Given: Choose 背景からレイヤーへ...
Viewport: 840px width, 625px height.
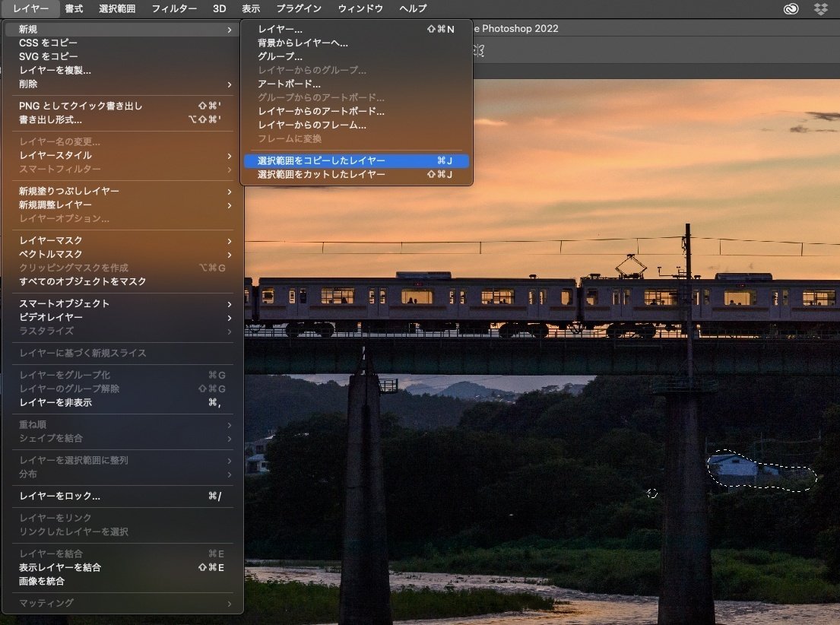Looking at the screenshot, I should (357, 43).
